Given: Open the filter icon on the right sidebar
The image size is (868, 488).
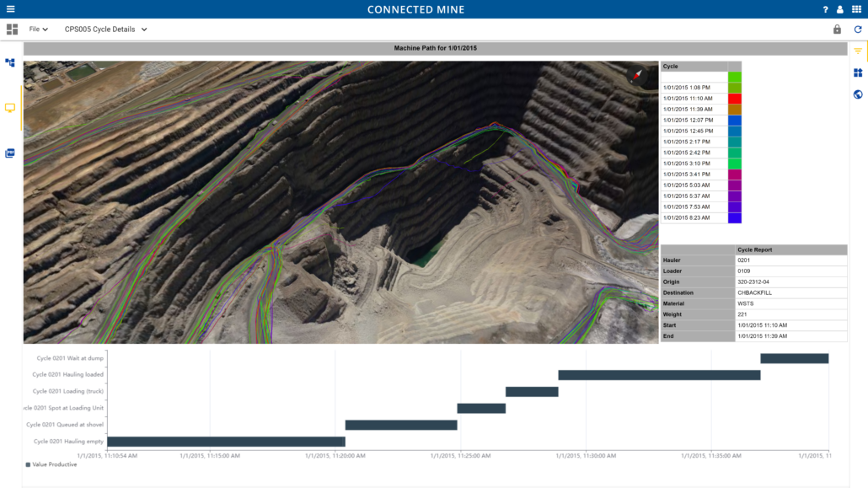Looking at the screenshot, I should 858,51.
